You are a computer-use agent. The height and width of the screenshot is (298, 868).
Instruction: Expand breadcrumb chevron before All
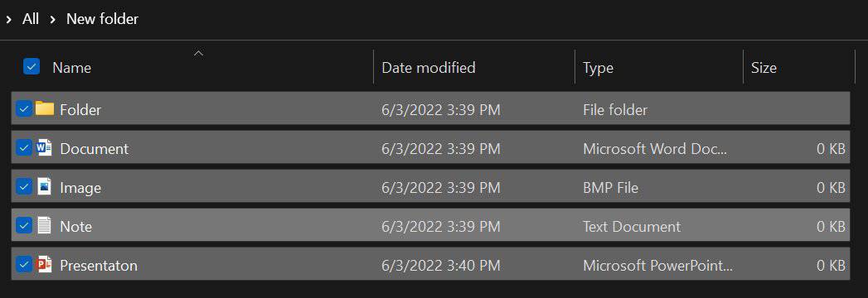pos(8,19)
